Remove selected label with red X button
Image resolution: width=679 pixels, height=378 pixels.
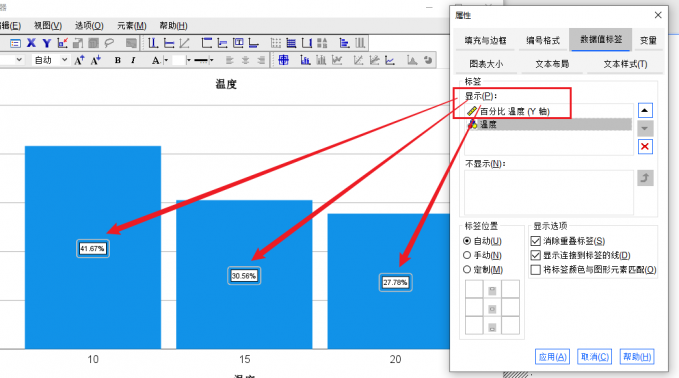(645, 146)
